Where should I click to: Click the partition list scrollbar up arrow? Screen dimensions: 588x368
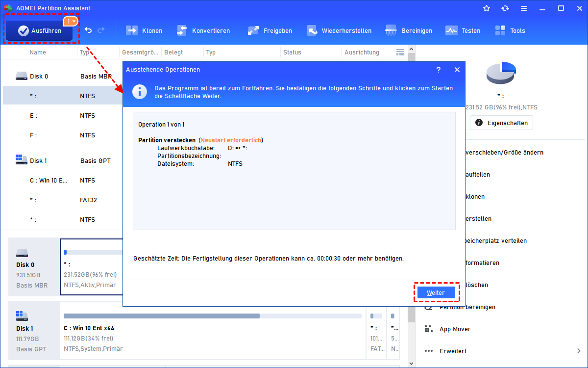[x=412, y=49]
